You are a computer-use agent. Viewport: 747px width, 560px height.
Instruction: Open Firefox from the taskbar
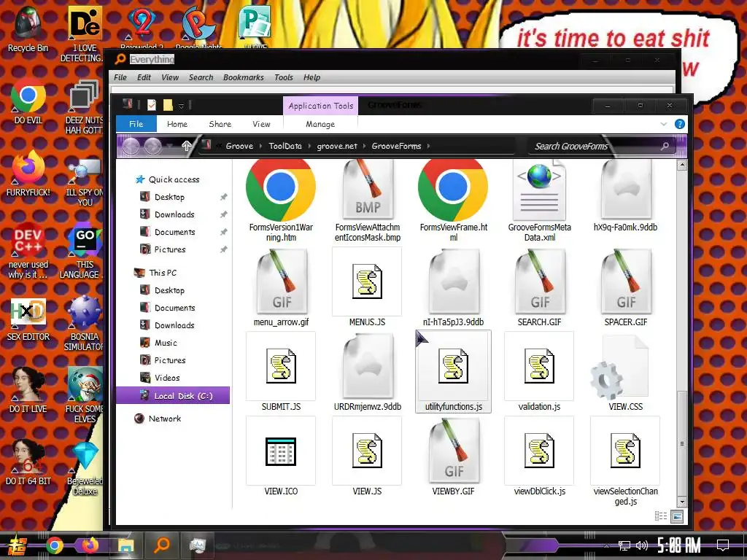pos(90,545)
